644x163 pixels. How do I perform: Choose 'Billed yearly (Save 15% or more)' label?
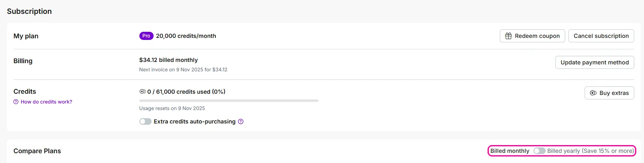click(x=590, y=151)
